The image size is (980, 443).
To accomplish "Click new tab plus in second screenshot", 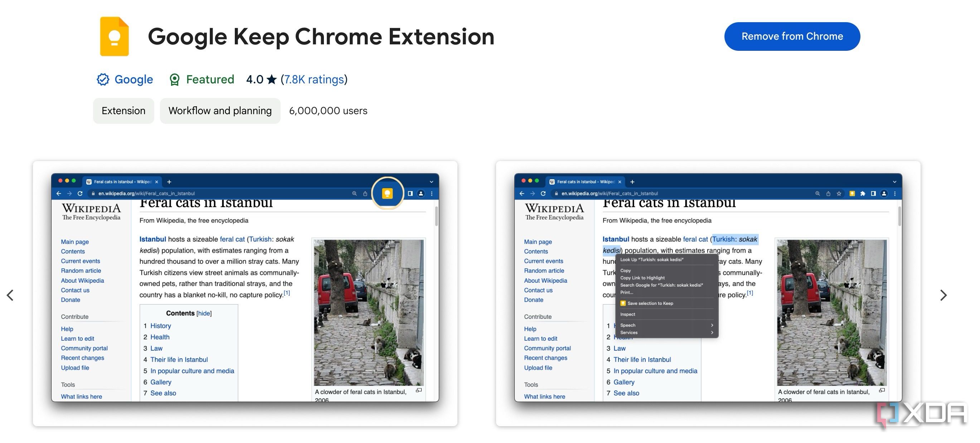I will point(632,182).
